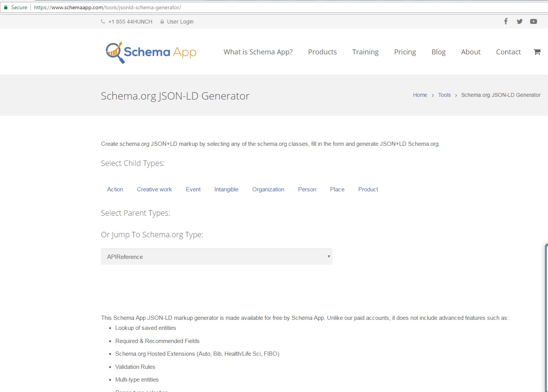Open the Blog menu item

point(438,52)
